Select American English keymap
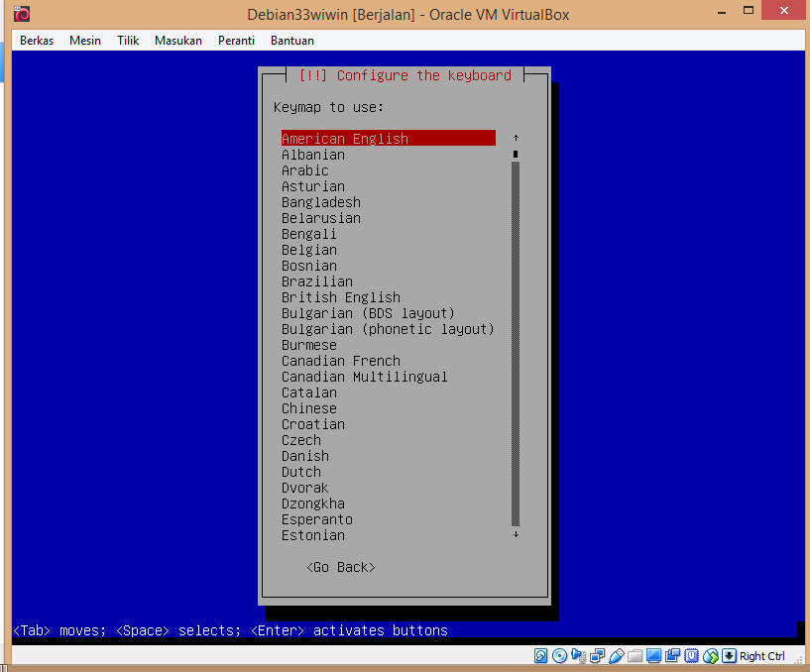 point(389,139)
